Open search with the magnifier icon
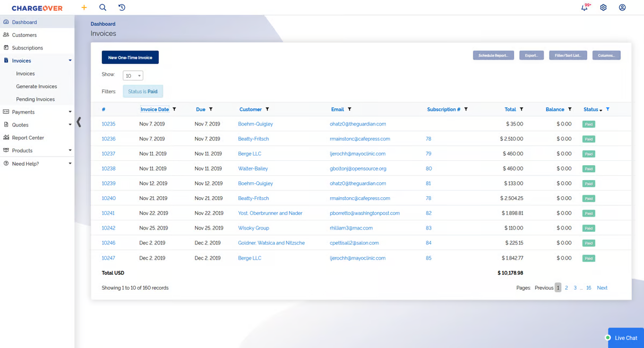Viewport: 644px width, 348px height. (x=103, y=8)
